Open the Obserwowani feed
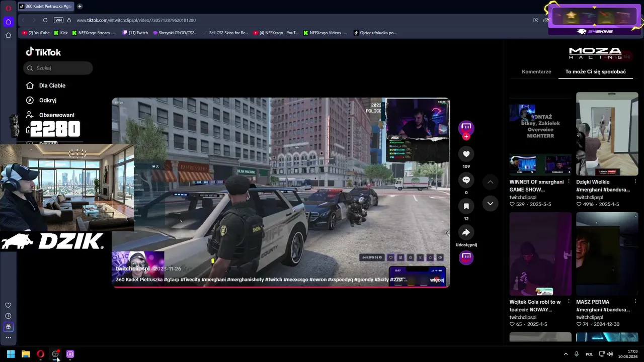Image resolution: width=644 pixels, height=362 pixels. 50,115
